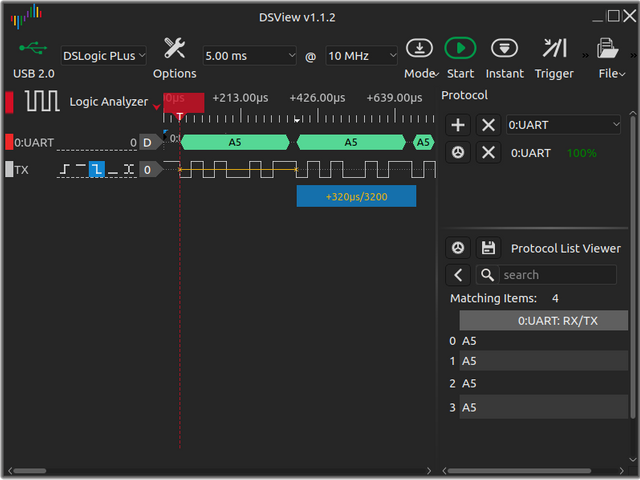Select falling edge trigger for TX channel
Image resolution: width=640 pixels, height=480 pixels.
[96, 170]
